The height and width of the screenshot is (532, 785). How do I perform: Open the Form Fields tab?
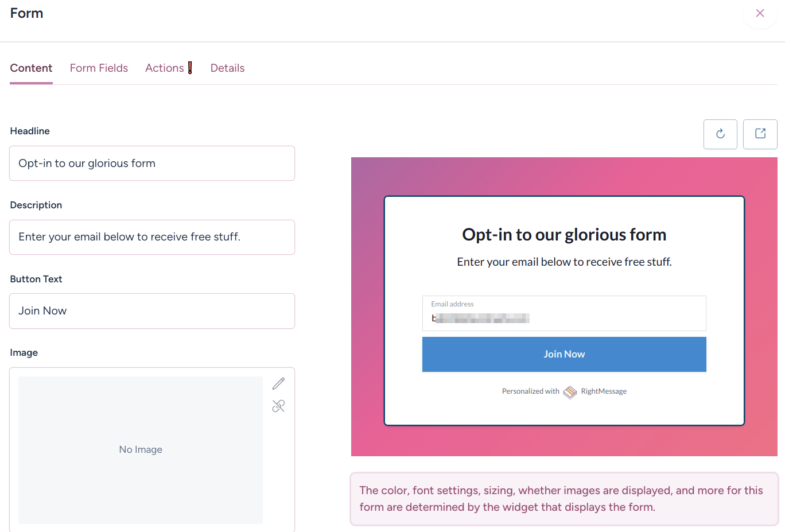coord(99,68)
